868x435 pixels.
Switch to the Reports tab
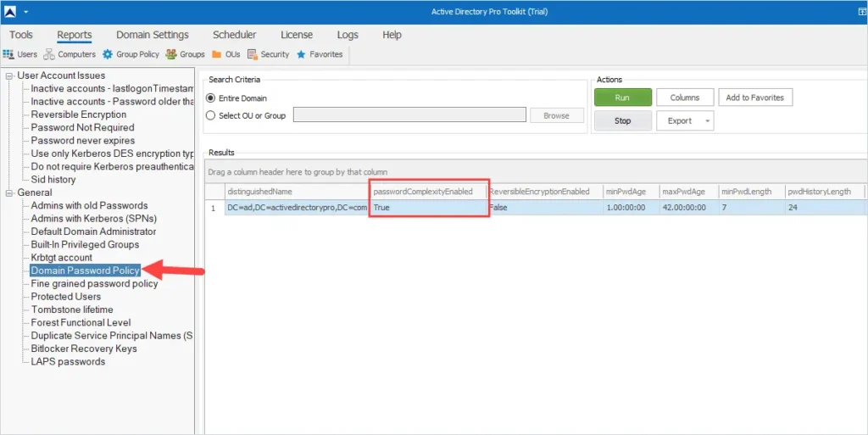coord(75,35)
